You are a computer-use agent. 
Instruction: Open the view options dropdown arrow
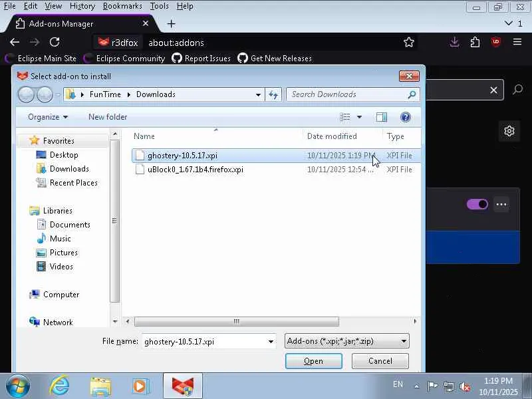click(x=359, y=117)
